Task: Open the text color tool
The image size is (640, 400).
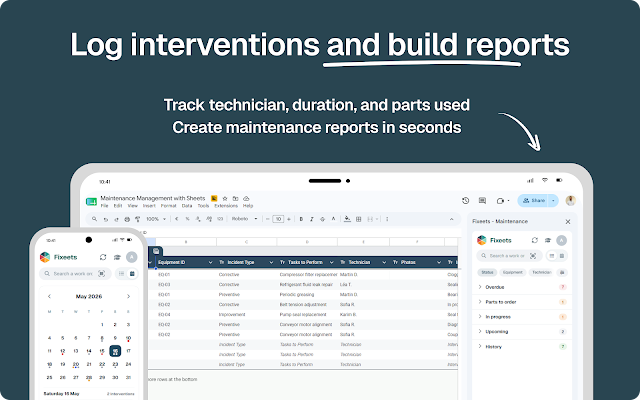Action: tap(333, 219)
